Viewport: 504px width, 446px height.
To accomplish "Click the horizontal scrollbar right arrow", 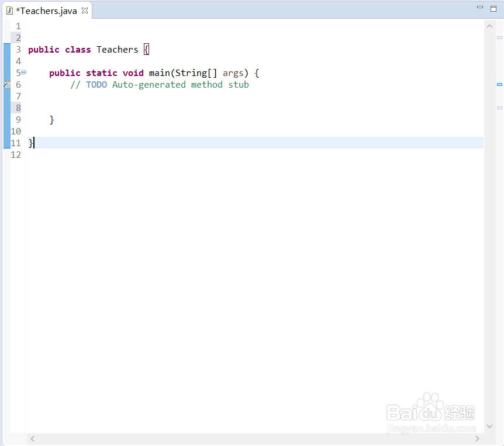I will [x=477, y=438].
